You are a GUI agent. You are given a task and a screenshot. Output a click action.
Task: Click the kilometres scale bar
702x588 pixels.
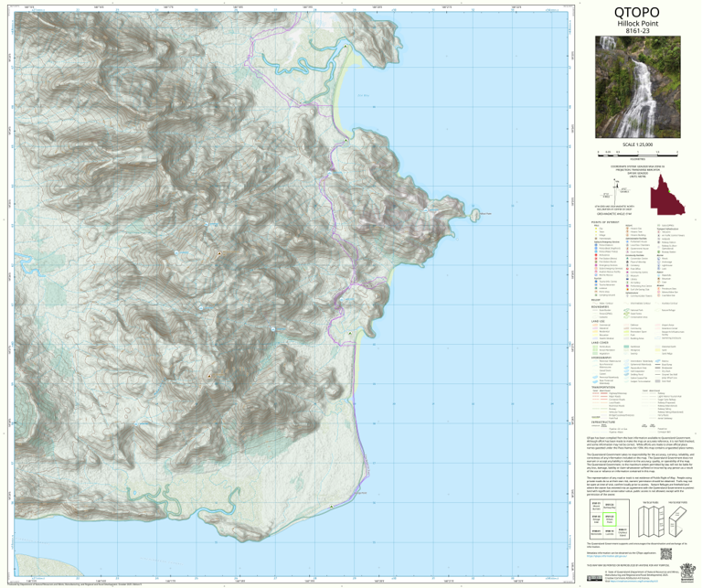coord(637,154)
